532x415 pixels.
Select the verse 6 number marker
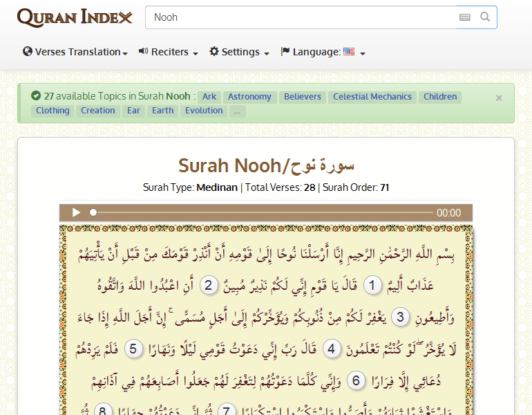click(x=357, y=381)
